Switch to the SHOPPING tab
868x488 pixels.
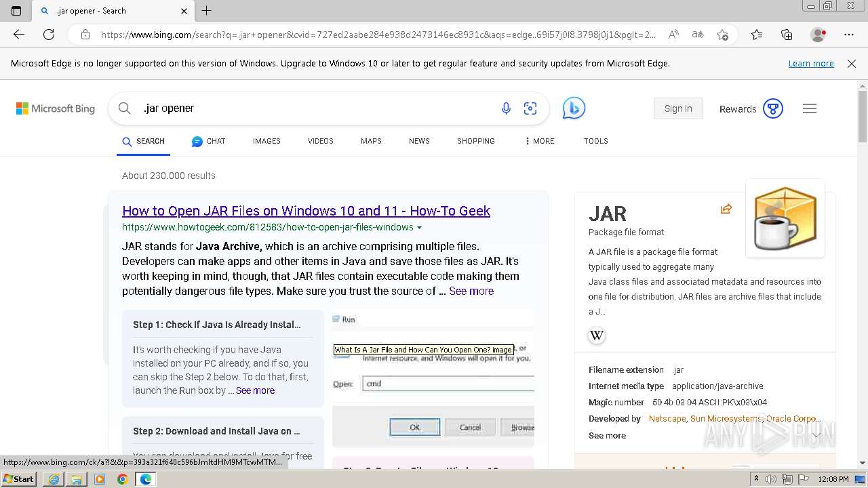coord(475,141)
